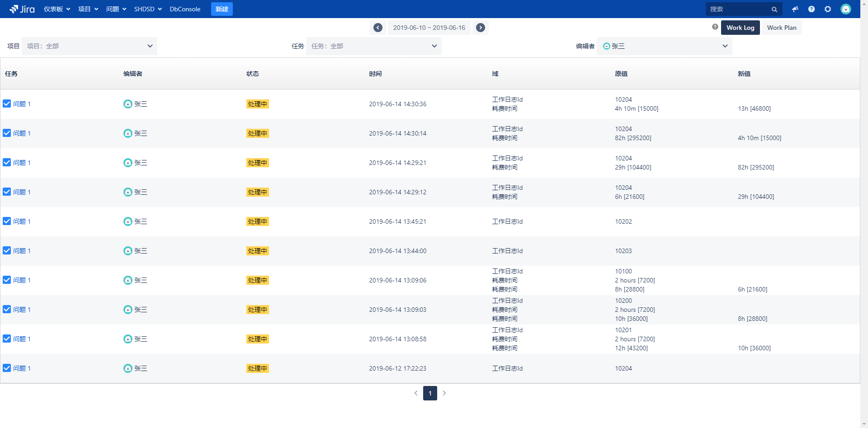Open the help question mark menu in the header
Screen dimensions: 868x428
coord(811,9)
